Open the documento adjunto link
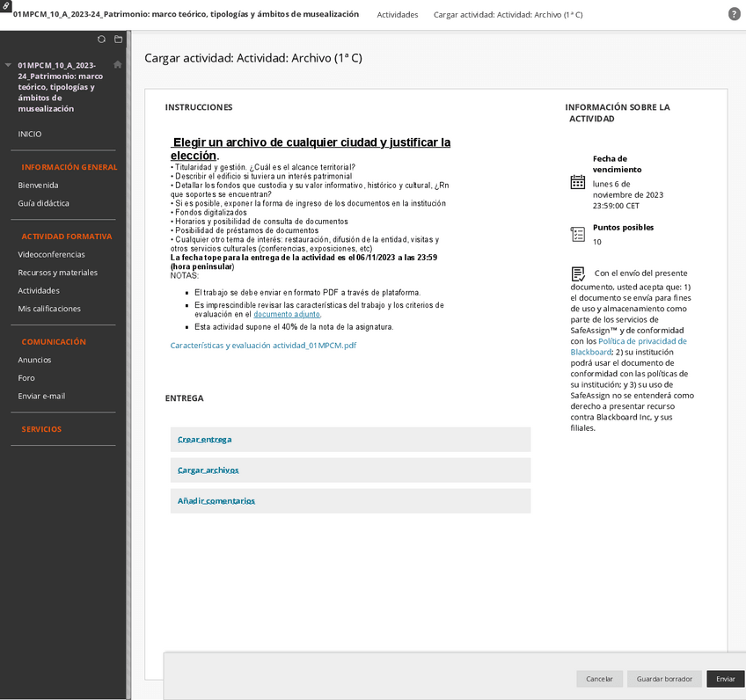 click(287, 314)
